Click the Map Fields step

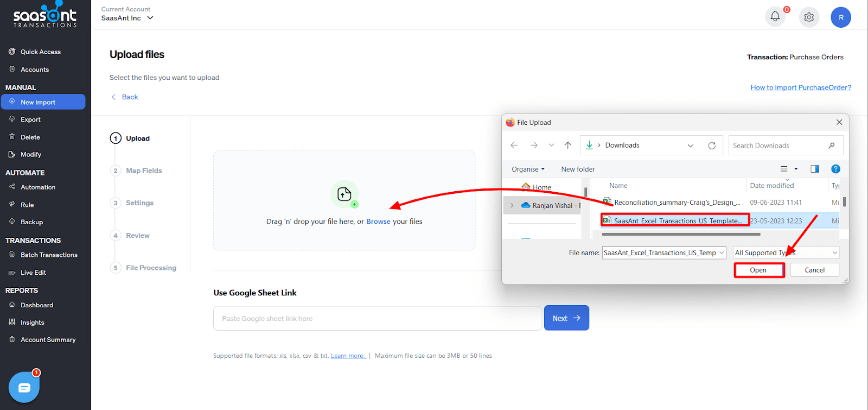[144, 171]
